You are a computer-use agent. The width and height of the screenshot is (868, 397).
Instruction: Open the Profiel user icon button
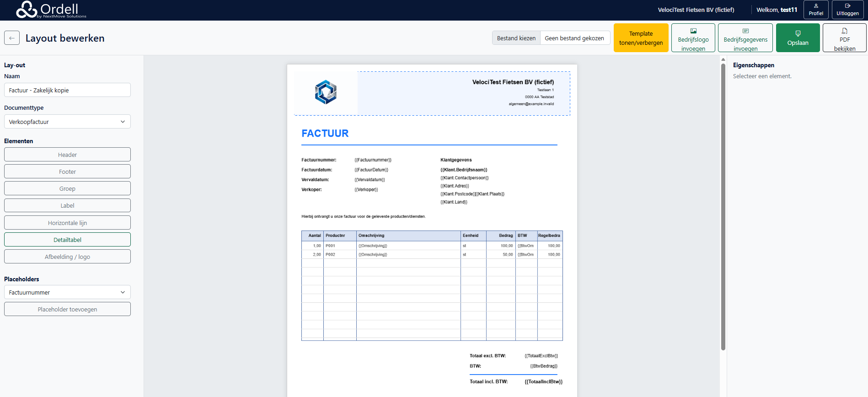click(x=816, y=10)
